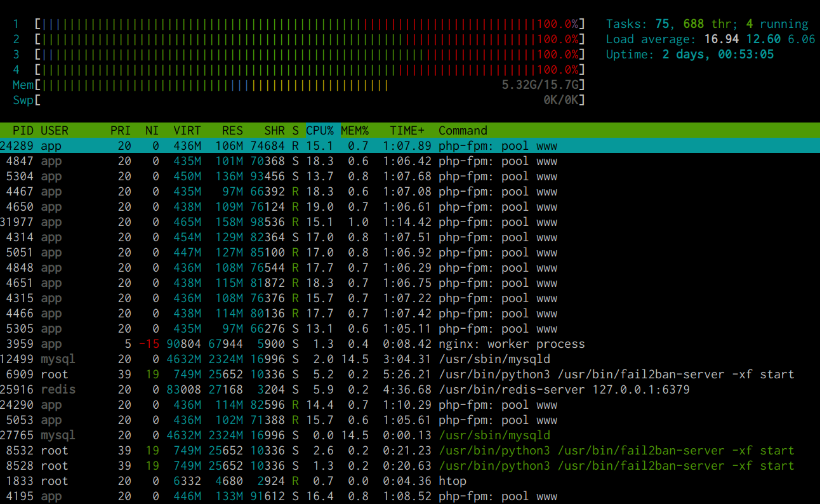Click TIME+ value 5:26.21
Screen dimensions: 820x504
pos(407,375)
